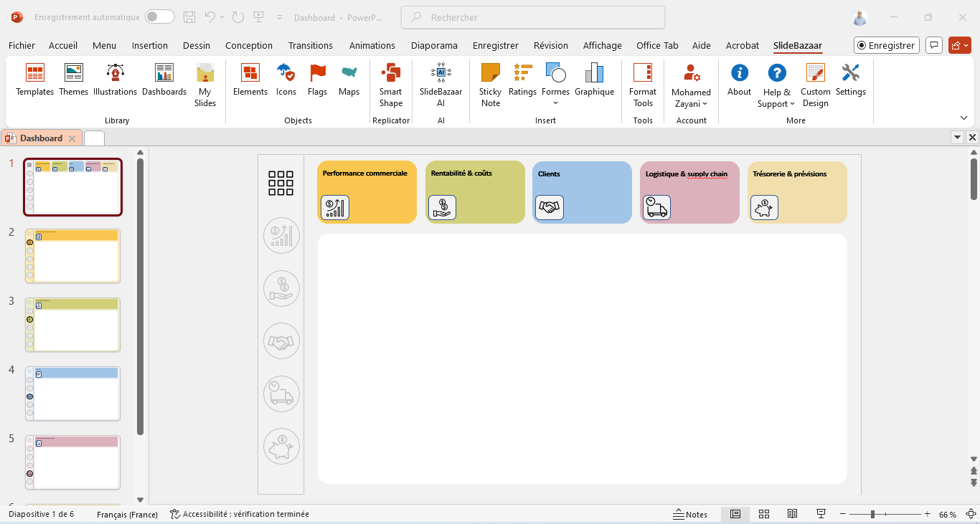
Task: Click the Enregistrer button at top right
Action: click(x=886, y=45)
